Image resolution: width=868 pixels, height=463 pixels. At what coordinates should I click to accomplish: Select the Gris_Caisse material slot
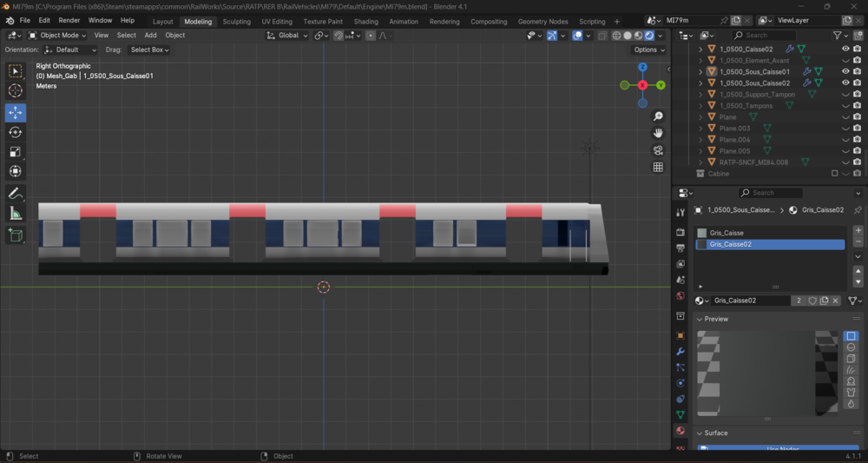tap(769, 233)
